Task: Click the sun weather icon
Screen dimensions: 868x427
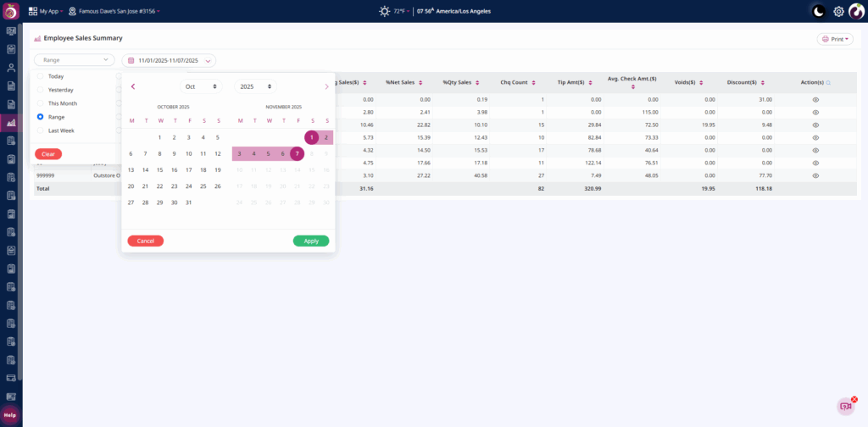Action: click(385, 11)
